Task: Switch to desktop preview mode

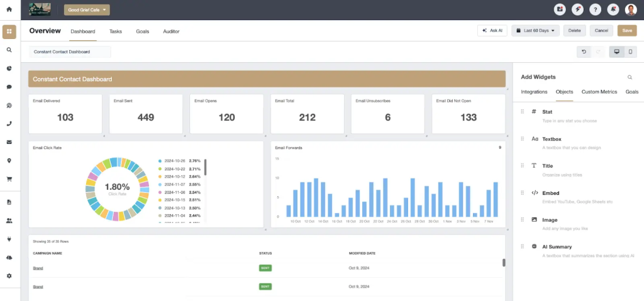Action: (616, 52)
